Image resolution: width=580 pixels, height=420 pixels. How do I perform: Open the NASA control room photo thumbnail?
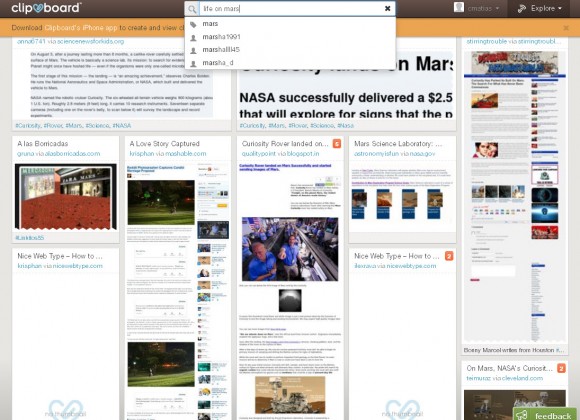290,249
